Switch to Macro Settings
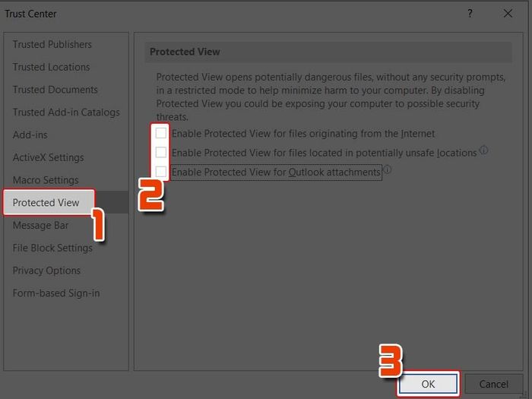Screen dimensions: 532x399 (46, 180)
